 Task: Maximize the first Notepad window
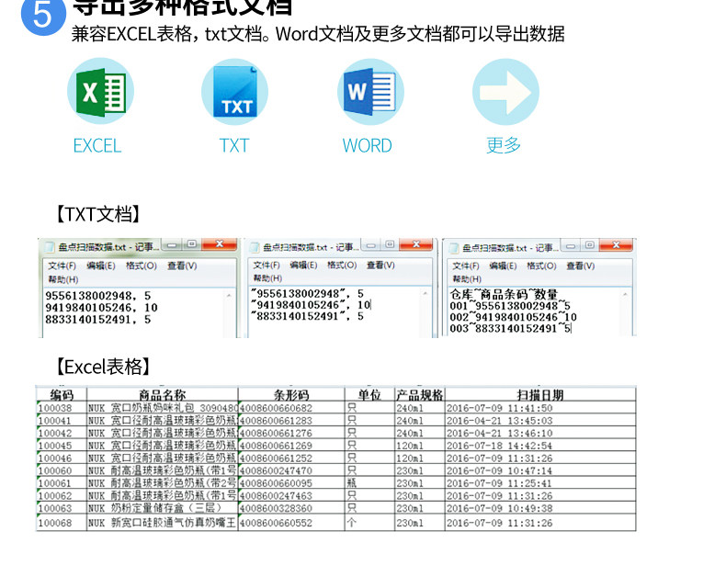(x=192, y=244)
